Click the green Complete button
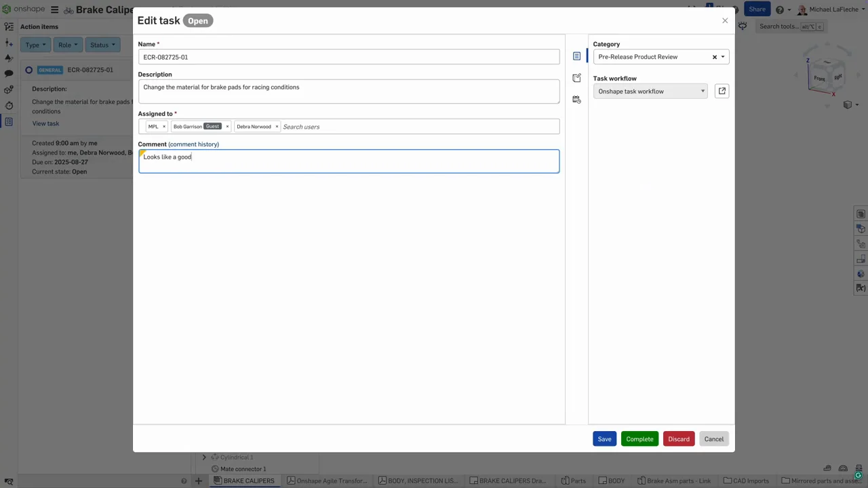 639,439
